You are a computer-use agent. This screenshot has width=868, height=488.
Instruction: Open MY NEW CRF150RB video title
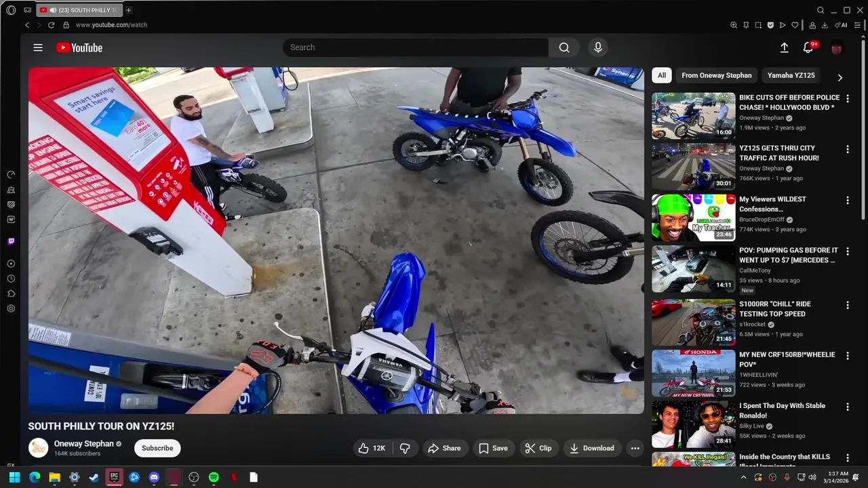coord(786,360)
